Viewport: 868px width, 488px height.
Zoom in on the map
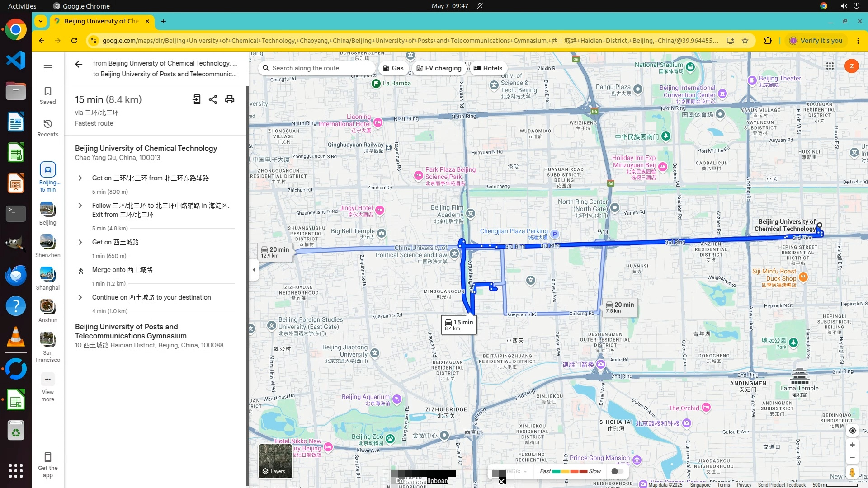click(852, 445)
